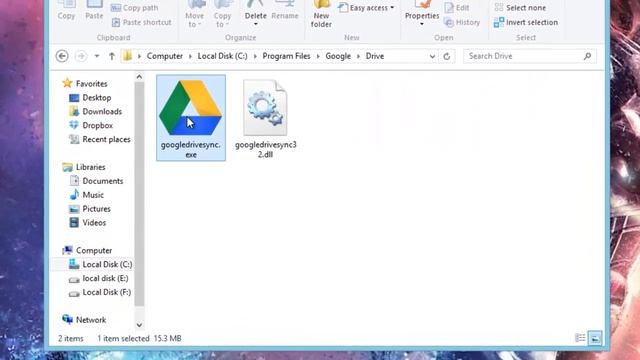
Task: Open the Easy access dropdown
Action: [x=367, y=8]
